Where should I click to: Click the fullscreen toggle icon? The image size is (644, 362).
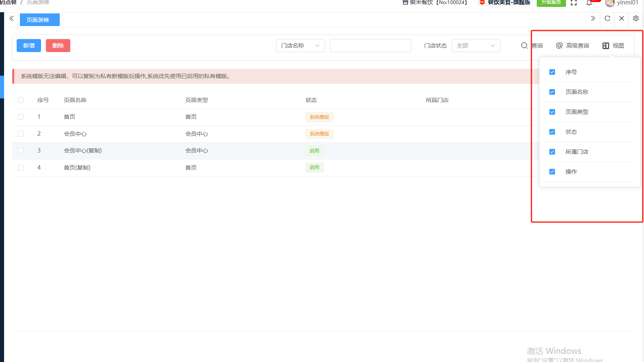(x=574, y=3)
